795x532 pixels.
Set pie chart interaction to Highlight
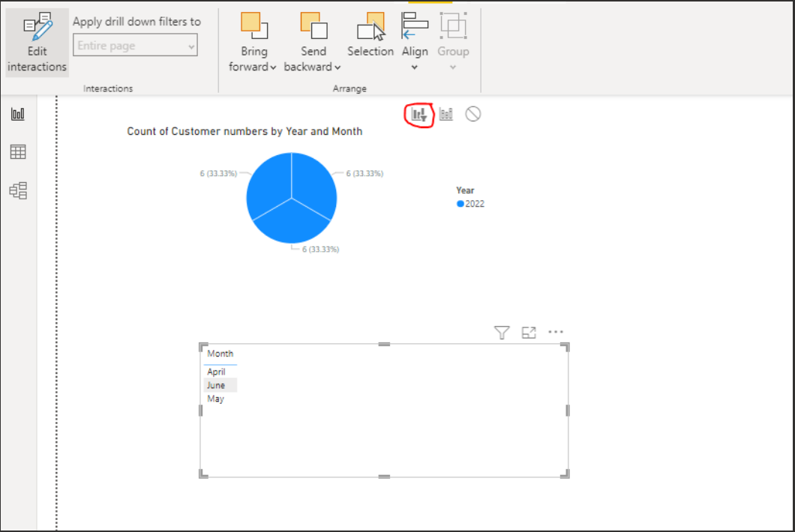tap(446, 114)
